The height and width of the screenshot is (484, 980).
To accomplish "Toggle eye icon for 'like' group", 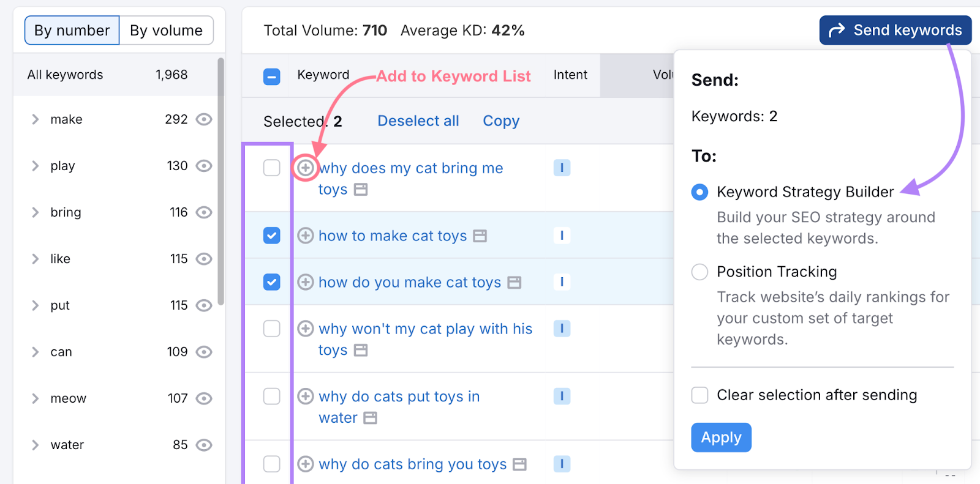I will [204, 259].
